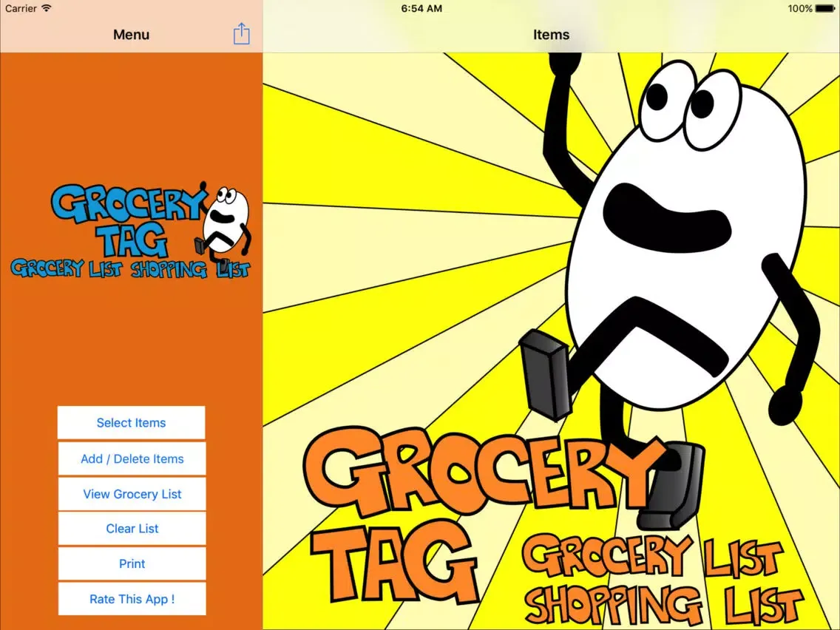This screenshot has height=630, width=840.
Task: Tap the Menu title
Action: coord(132,35)
